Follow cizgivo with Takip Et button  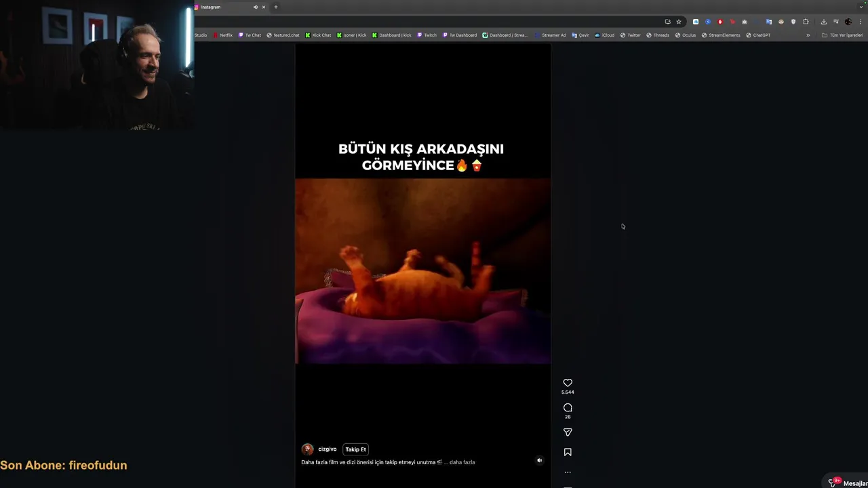[x=355, y=449]
